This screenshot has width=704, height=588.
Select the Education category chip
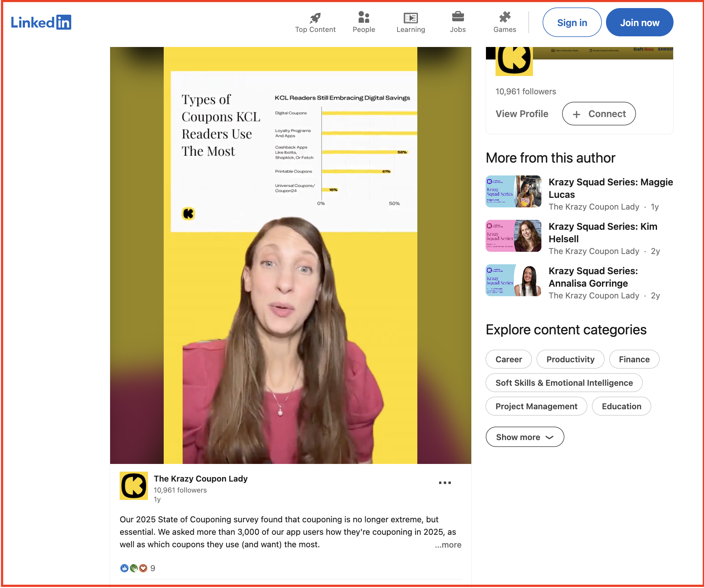pos(621,406)
